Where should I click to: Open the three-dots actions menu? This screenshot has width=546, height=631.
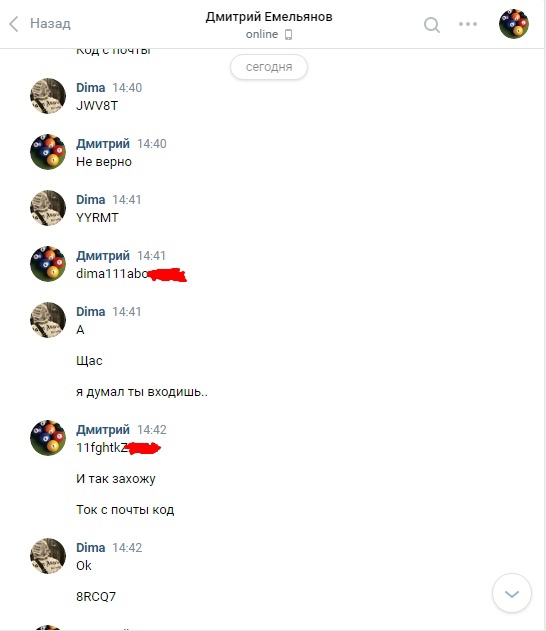pyautogui.click(x=468, y=24)
